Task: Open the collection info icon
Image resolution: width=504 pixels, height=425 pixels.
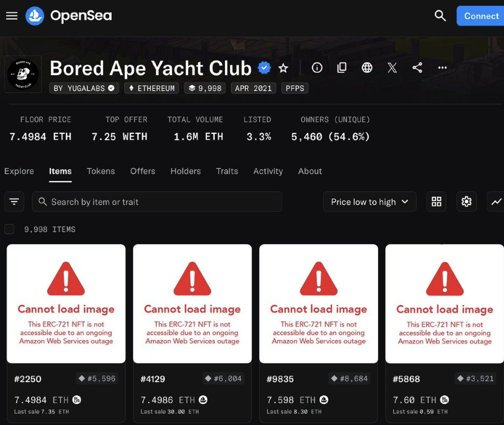Action: [317, 67]
